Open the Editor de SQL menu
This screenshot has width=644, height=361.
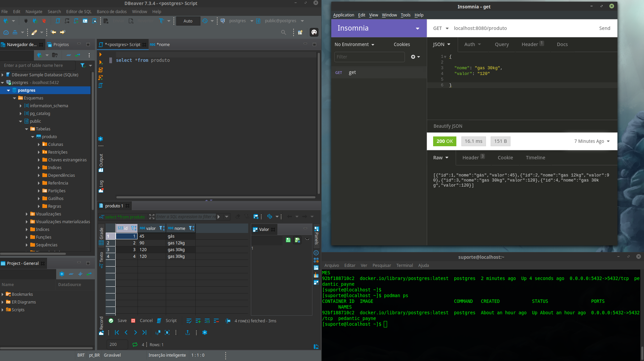tap(79, 11)
